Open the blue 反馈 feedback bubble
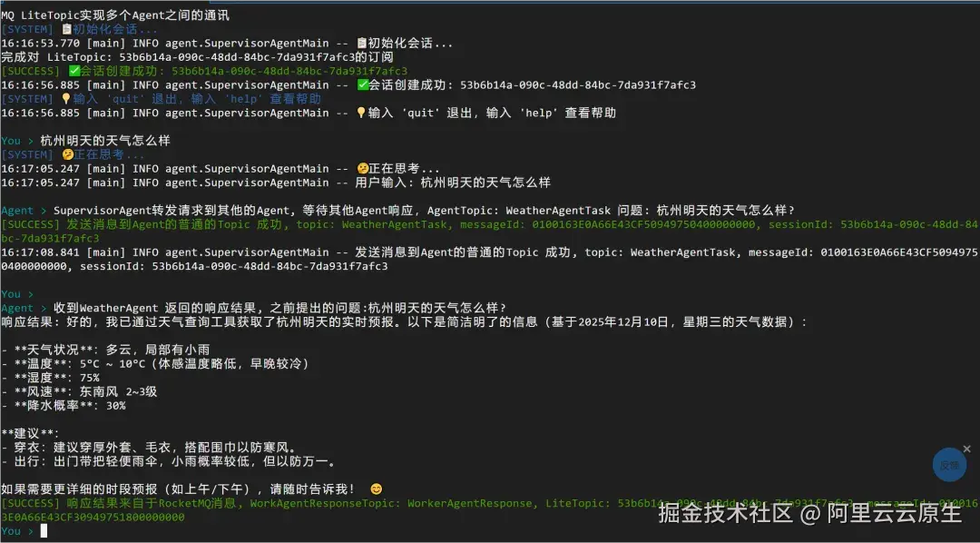This screenshot has height=543, width=980. [x=951, y=465]
